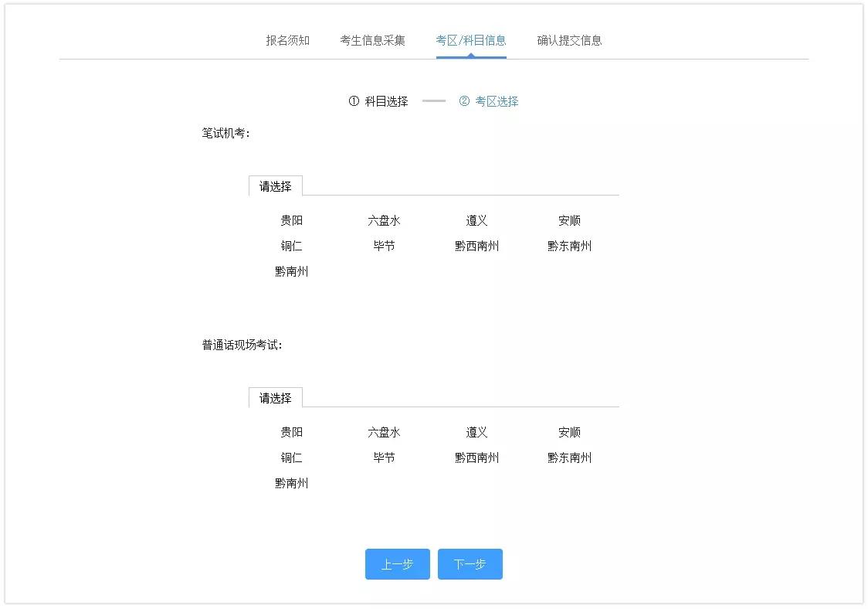
Task: Select 贵阳 under 普通话现场考试
Action: (291, 432)
